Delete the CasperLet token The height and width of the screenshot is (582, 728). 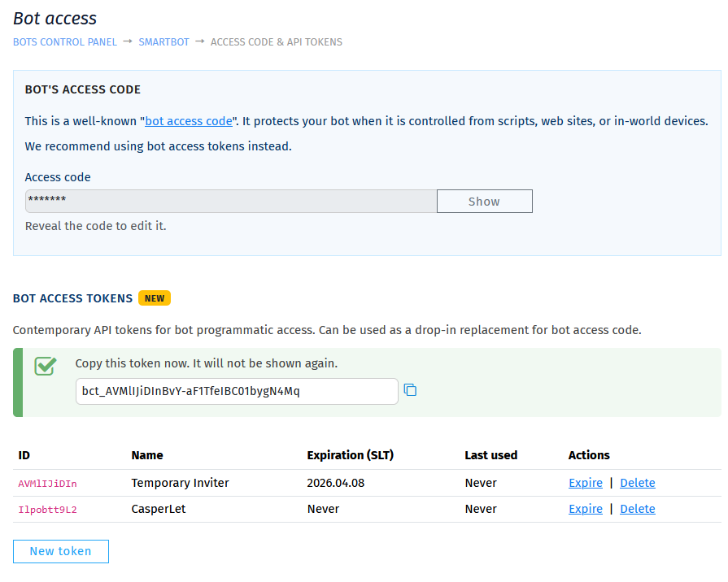click(x=638, y=509)
